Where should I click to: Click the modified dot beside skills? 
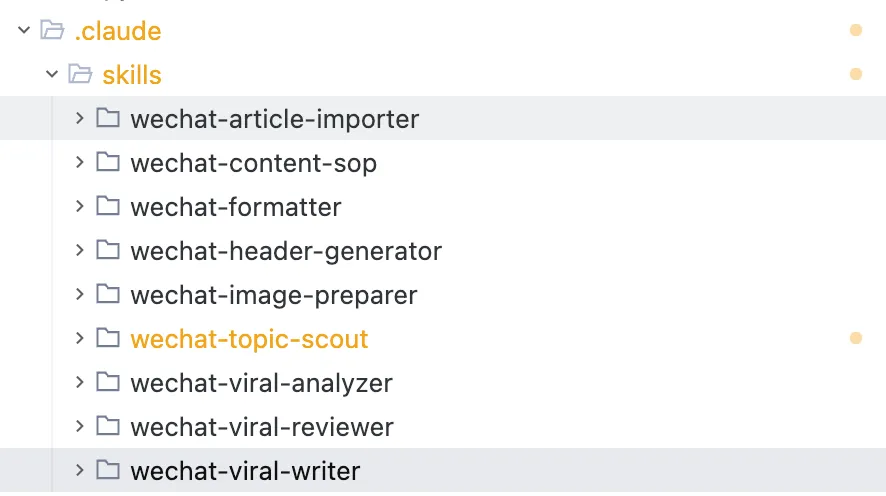(855, 75)
